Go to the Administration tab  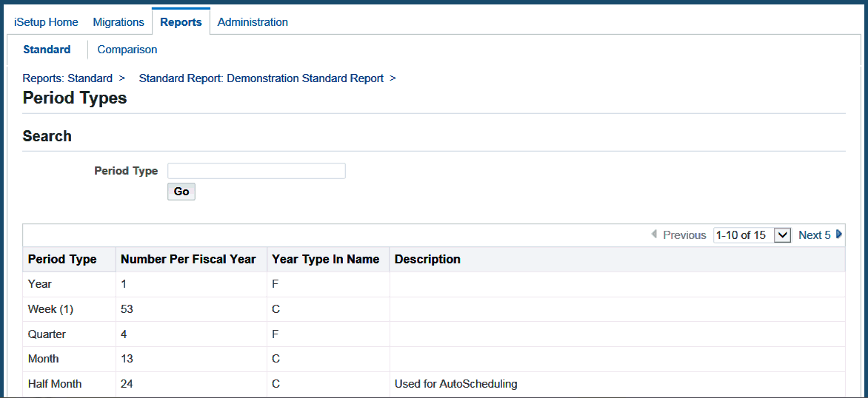(x=253, y=22)
